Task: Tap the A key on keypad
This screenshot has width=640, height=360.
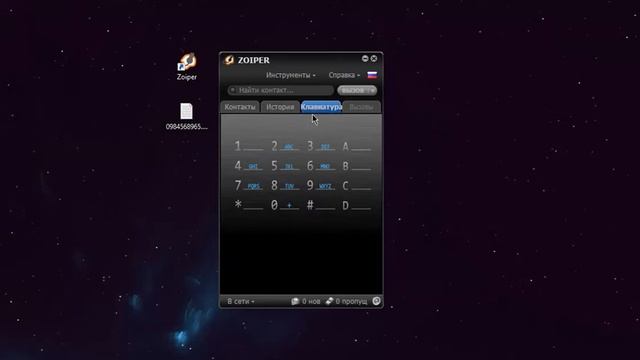Action: coord(357,146)
